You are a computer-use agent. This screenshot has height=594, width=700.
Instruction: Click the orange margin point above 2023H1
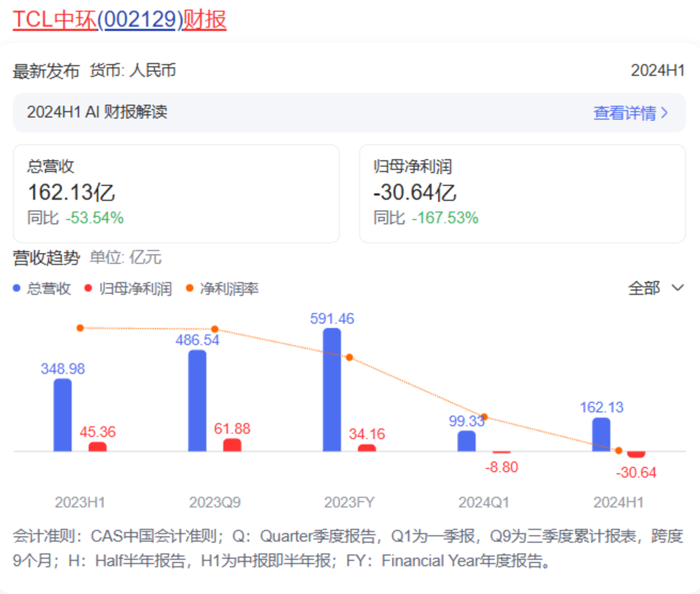pyautogui.click(x=80, y=328)
